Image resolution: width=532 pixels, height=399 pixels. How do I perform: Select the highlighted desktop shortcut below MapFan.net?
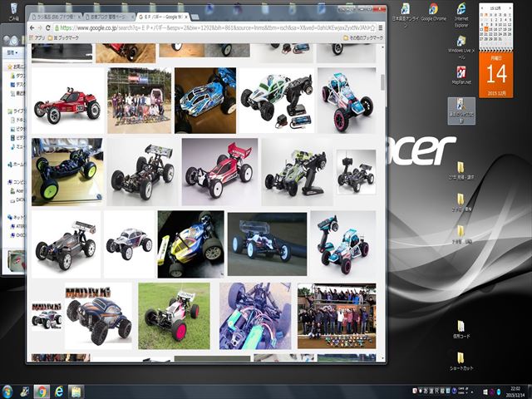tap(461, 111)
